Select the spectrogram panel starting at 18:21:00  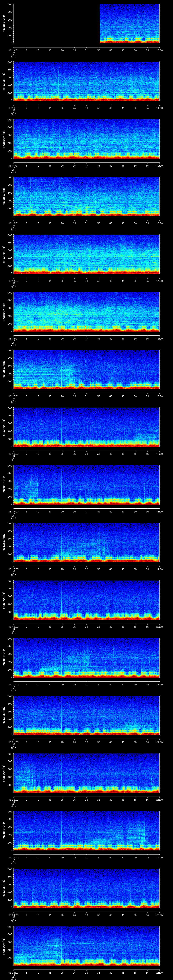[86, 715]
